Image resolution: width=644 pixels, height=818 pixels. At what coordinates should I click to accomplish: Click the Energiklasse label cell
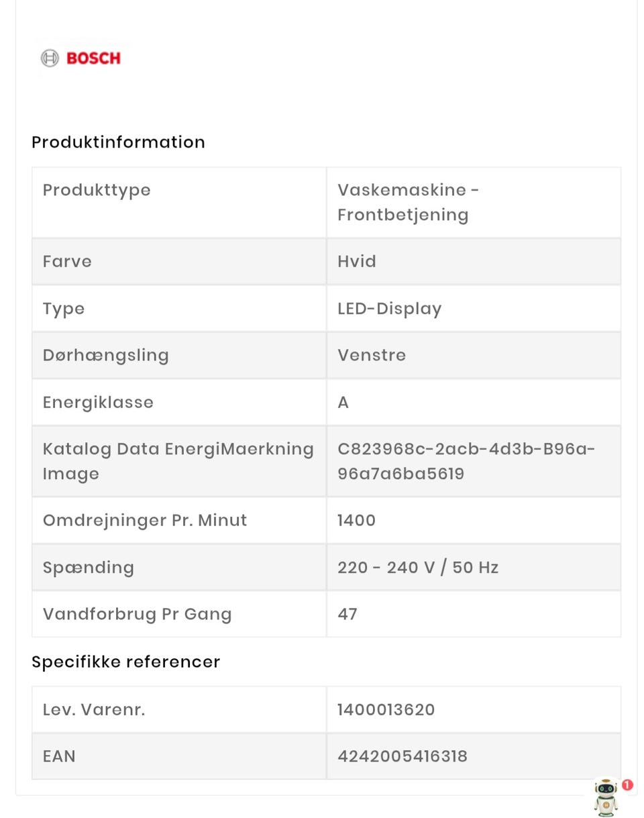(179, 402)
